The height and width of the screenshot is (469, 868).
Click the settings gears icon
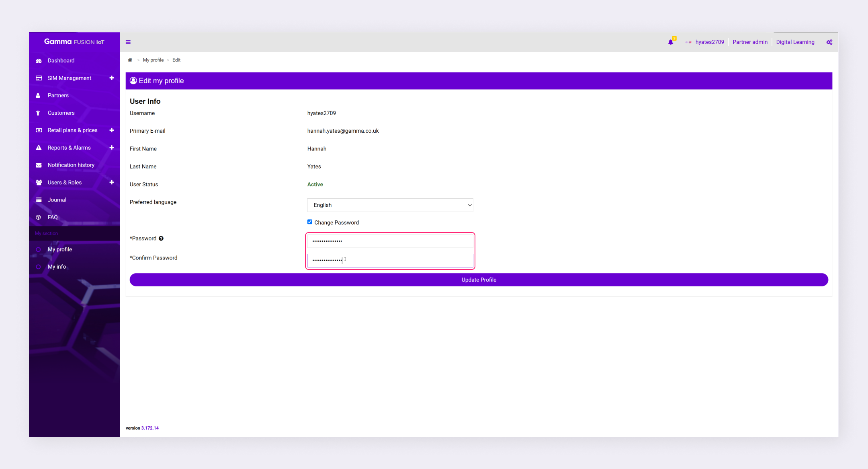point(829,42)
